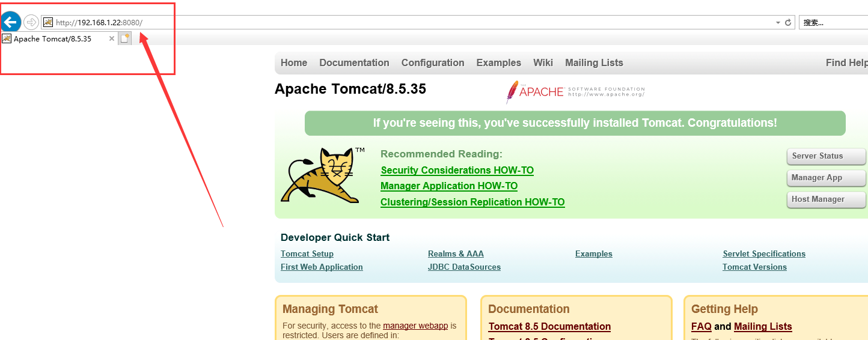Open the Tomcat Setup link

(307, 253)
